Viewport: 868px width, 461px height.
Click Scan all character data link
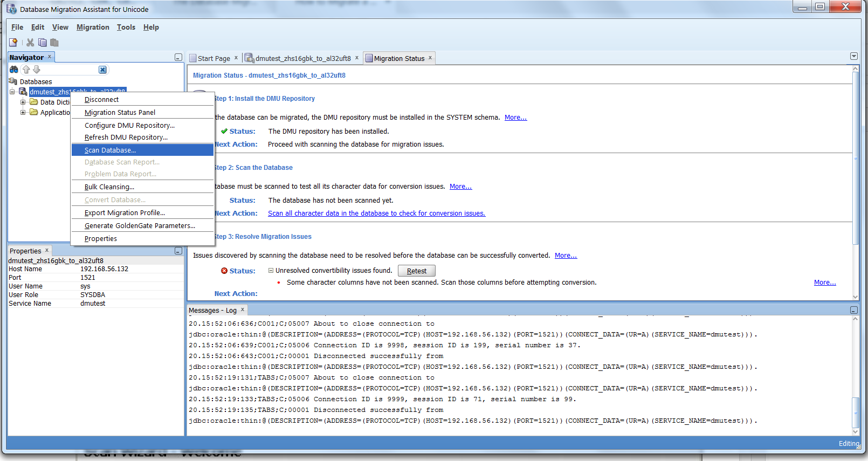tap(376, 213)
